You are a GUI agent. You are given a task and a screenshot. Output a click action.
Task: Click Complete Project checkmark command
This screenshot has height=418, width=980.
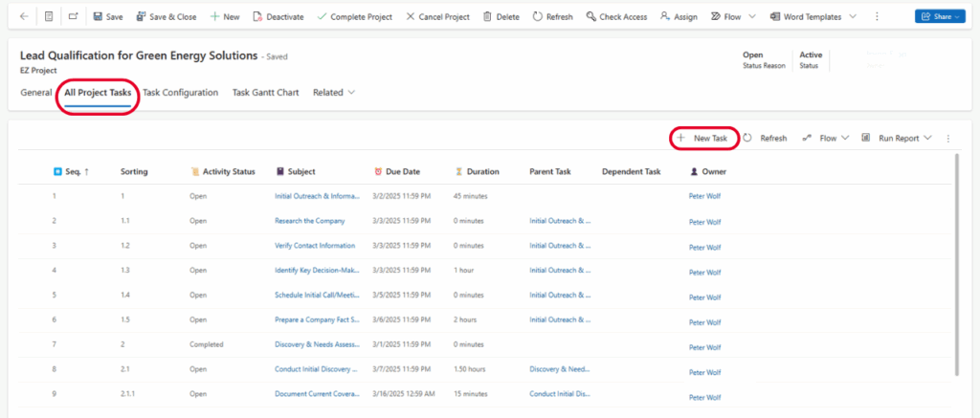coord(353,16)
